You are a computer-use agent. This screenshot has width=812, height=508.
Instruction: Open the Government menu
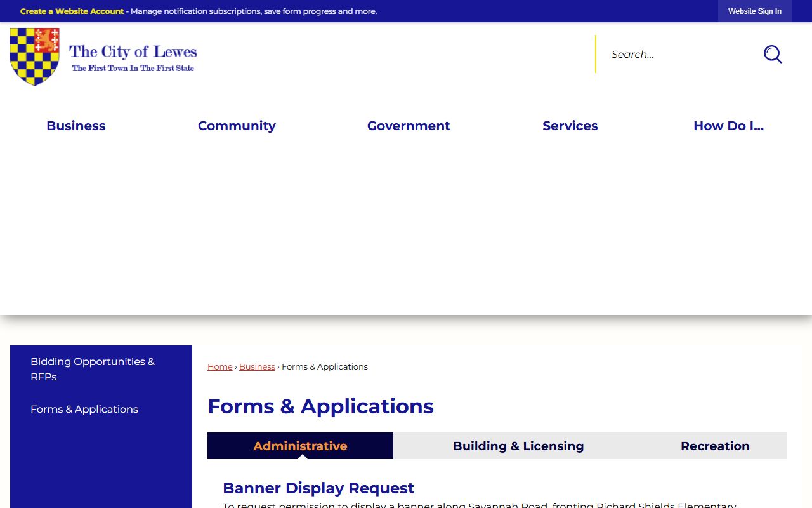(409, 126)
